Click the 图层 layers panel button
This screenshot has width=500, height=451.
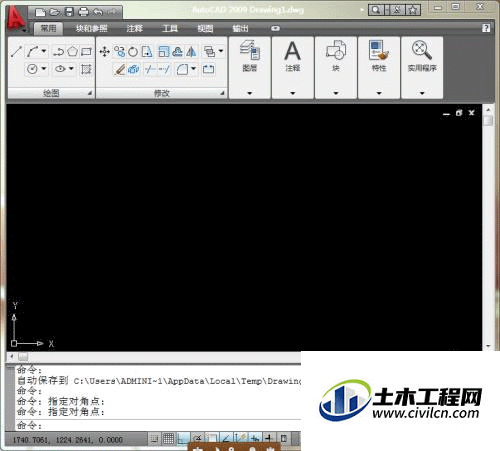click(x=250, y=56)
